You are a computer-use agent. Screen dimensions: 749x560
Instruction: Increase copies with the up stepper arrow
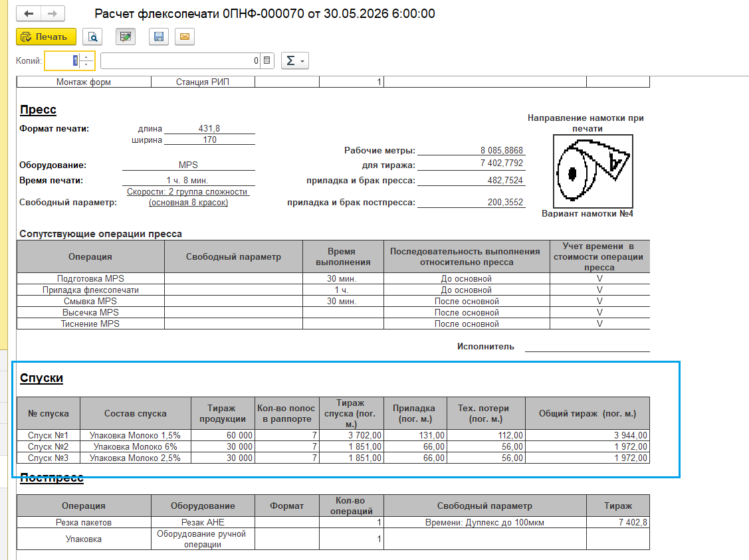coord(86,57)
